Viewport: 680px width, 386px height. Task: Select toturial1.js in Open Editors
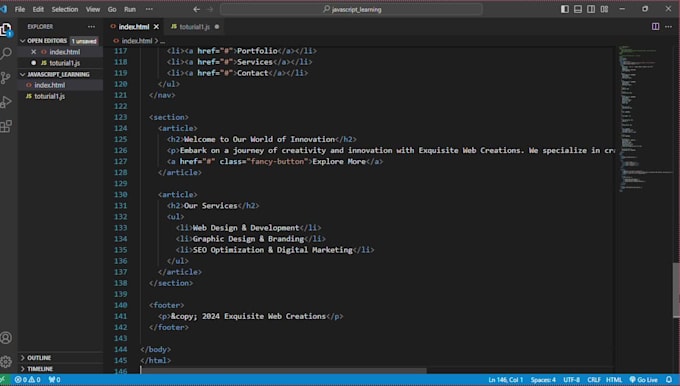(x=64, y=63)
